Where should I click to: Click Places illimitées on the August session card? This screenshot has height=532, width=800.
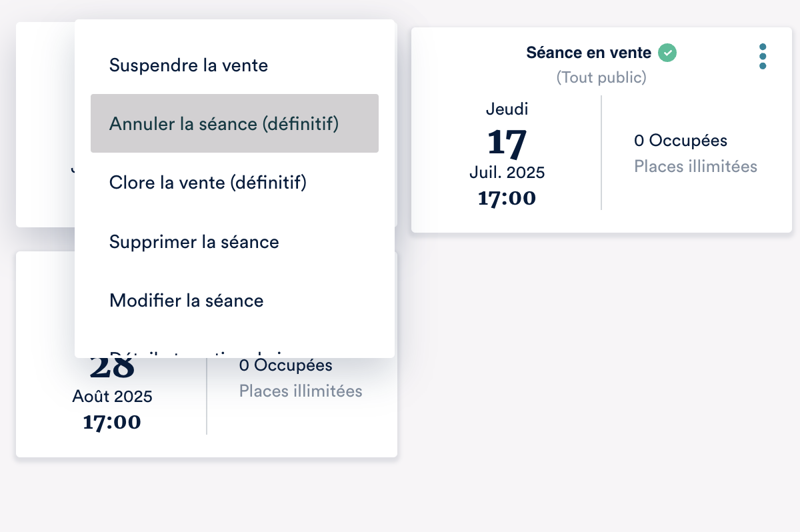point(301,391)
